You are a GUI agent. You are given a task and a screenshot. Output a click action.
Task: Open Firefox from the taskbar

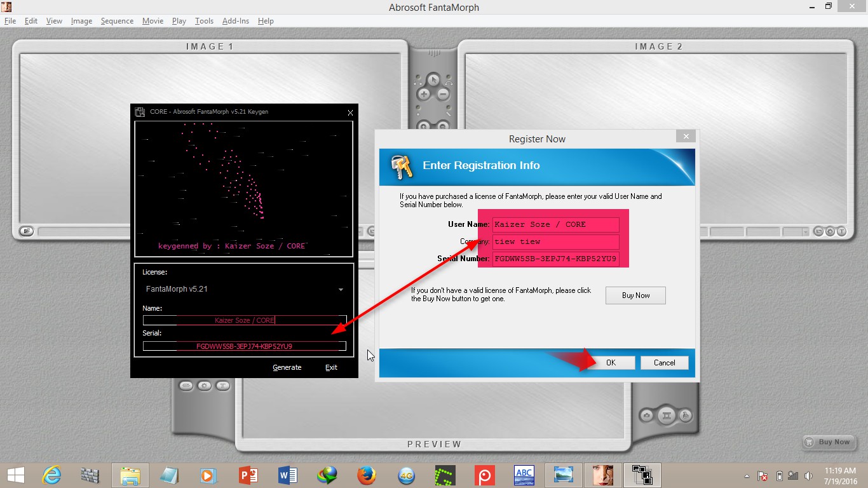pyautogui.click(x=367, y=475)
